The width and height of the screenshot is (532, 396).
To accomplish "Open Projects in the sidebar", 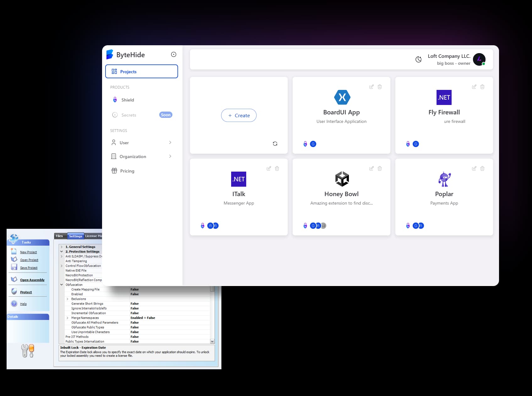I will point(142,71).
